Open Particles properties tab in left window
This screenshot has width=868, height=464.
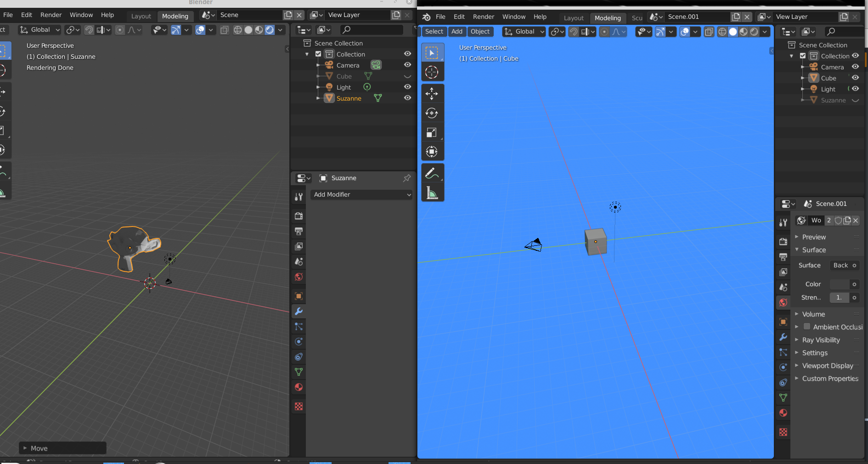click(299, 327)
